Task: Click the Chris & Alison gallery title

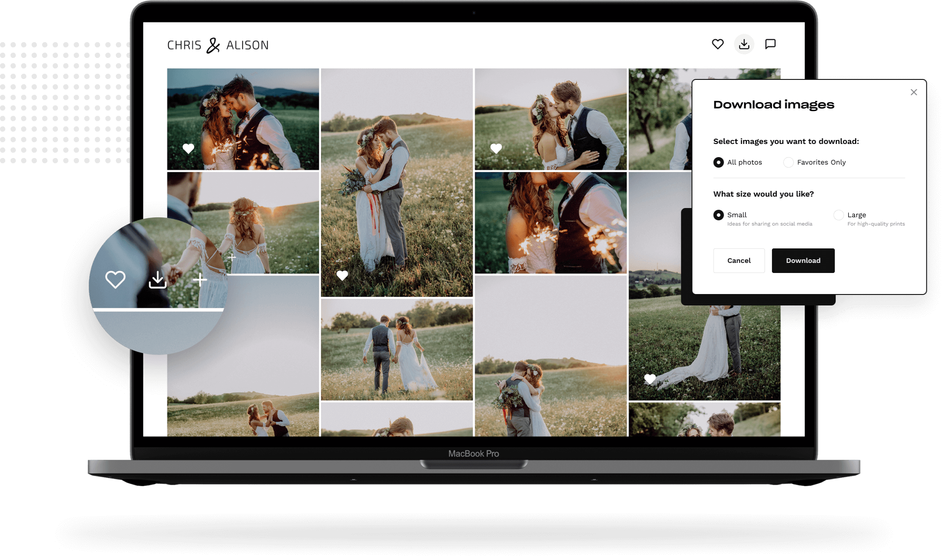Action: pos(218,45)
